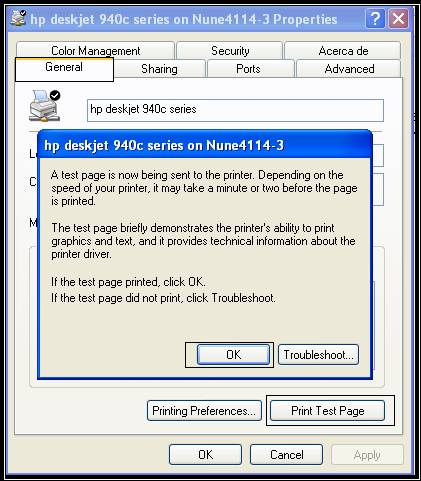The width and height of the screenshot is (421, 481).
Task: Click in the printer name text field
Action: [235, 110]
